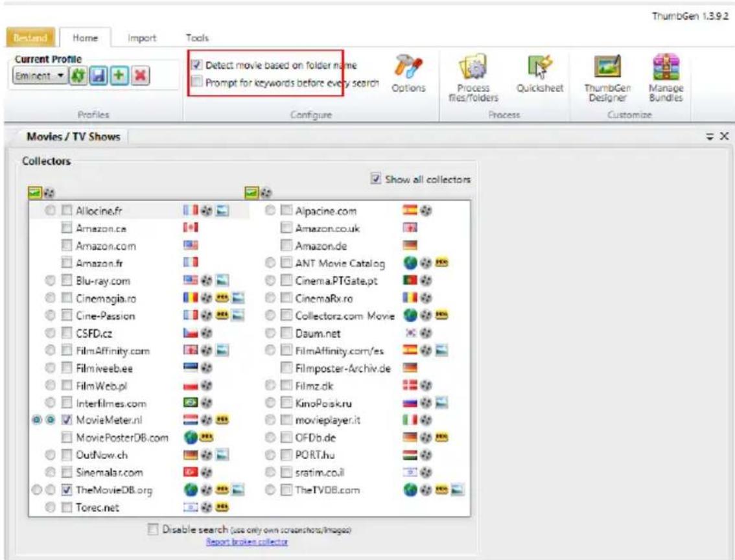Select the radio button for Daum.net
The width and height of the screenshot is (735, 560).
[x=270, y=332]
